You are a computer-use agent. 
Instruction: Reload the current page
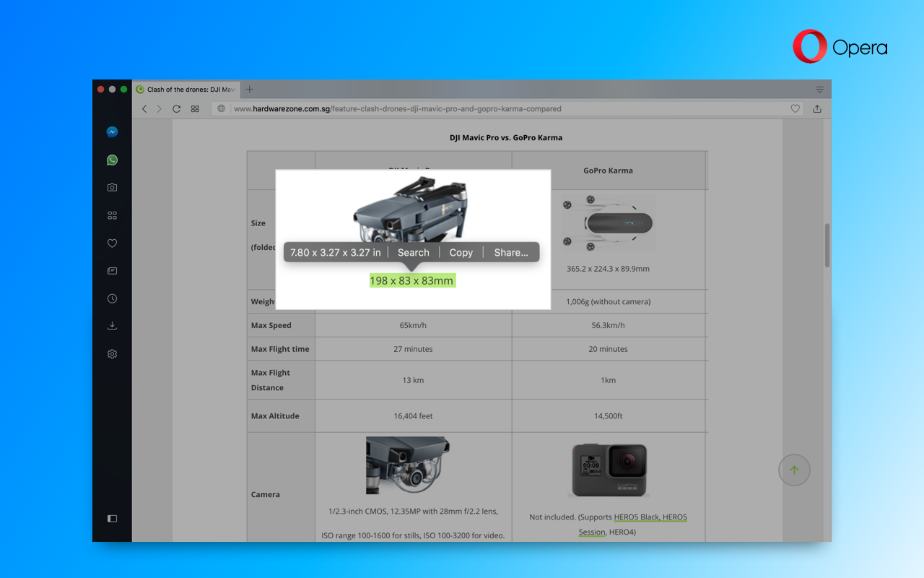click(x=176, y=109)
